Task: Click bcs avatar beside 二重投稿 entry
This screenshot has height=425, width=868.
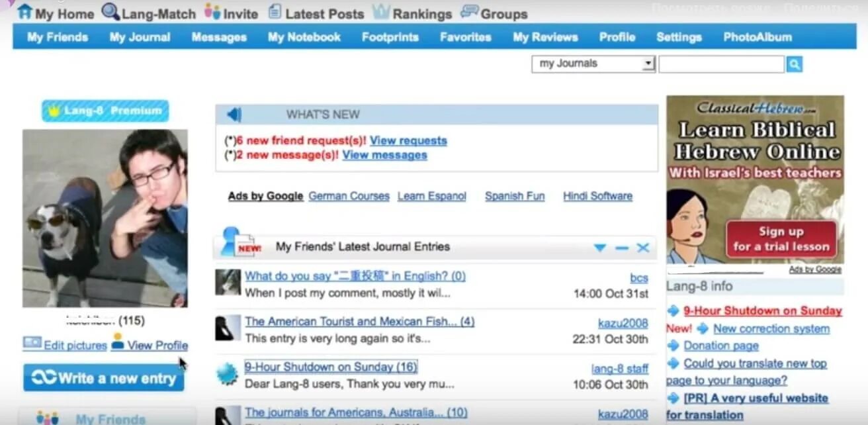Action: tap(228, 282)
